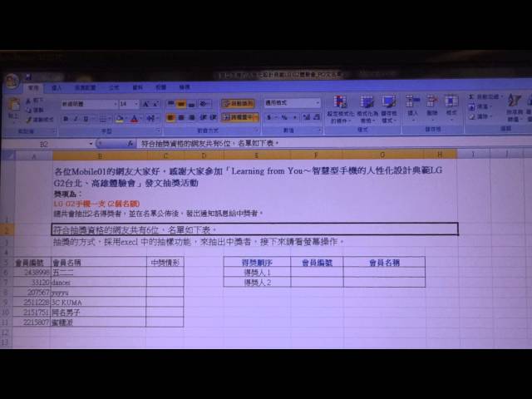Switch to the 檢視 (View) ribbon tab
The height and width of the screenshot is (399, 532).
click(185, 87)
